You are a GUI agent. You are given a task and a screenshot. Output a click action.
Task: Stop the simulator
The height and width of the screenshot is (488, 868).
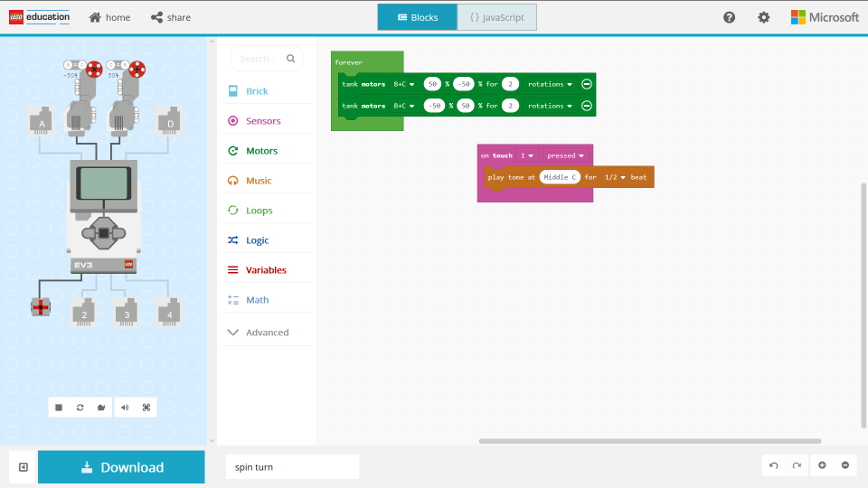[59, 408]
